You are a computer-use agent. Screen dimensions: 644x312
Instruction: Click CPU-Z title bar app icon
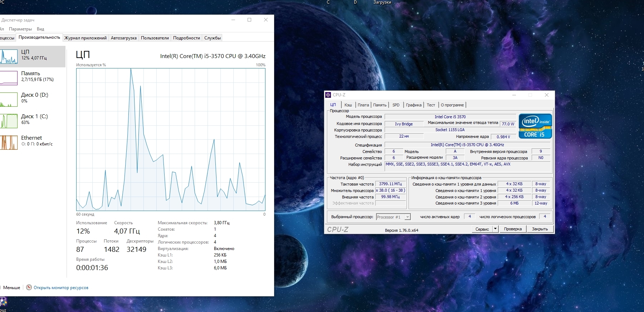click(x=328, y=95)
